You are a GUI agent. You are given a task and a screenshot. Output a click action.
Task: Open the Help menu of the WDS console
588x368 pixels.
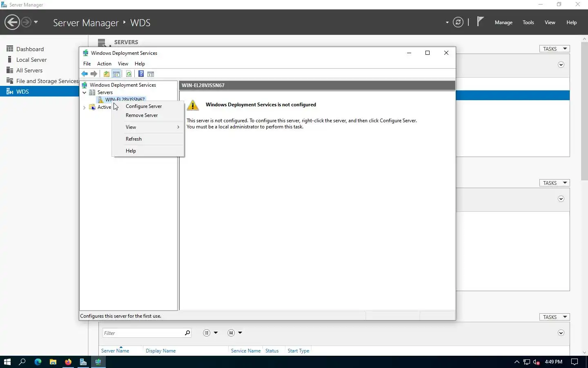[140, 64]
